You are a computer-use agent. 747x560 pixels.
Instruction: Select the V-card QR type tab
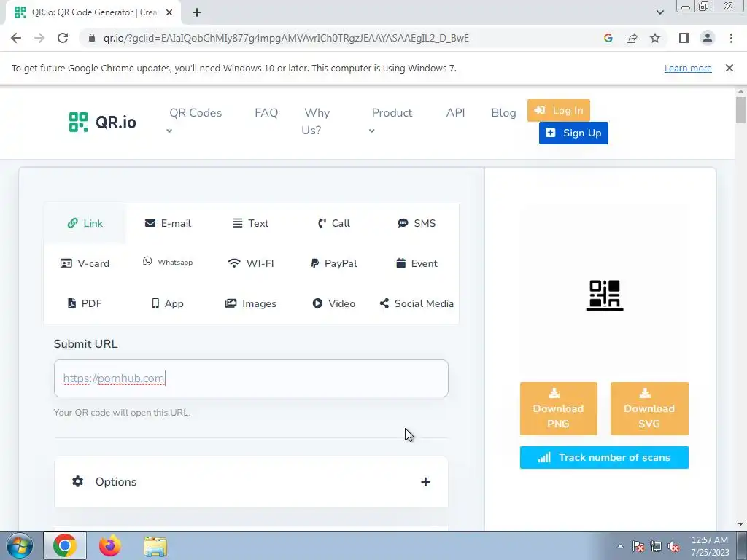[x=85, y=263]
